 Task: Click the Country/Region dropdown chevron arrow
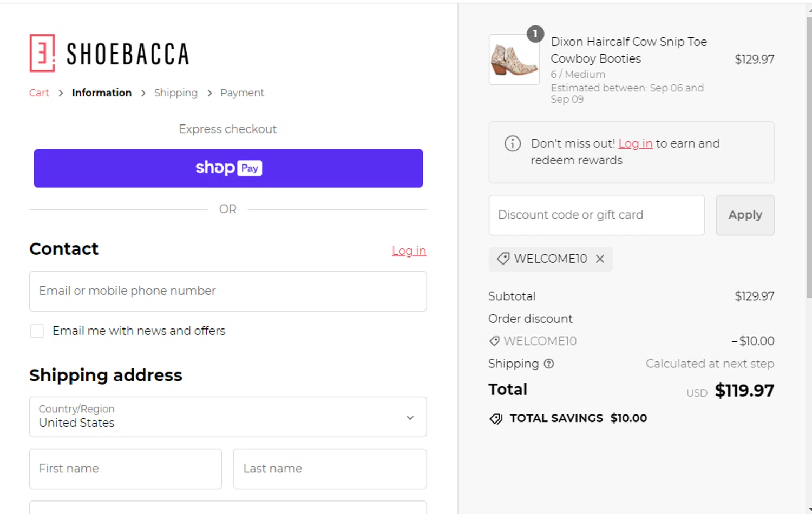[x=410, y=418]
